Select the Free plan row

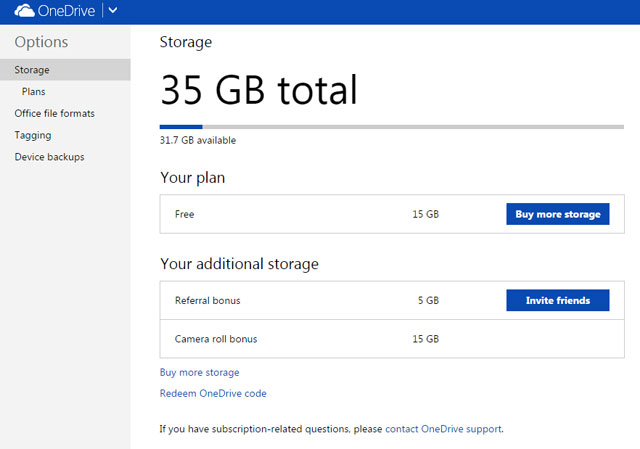coord(300,214)
